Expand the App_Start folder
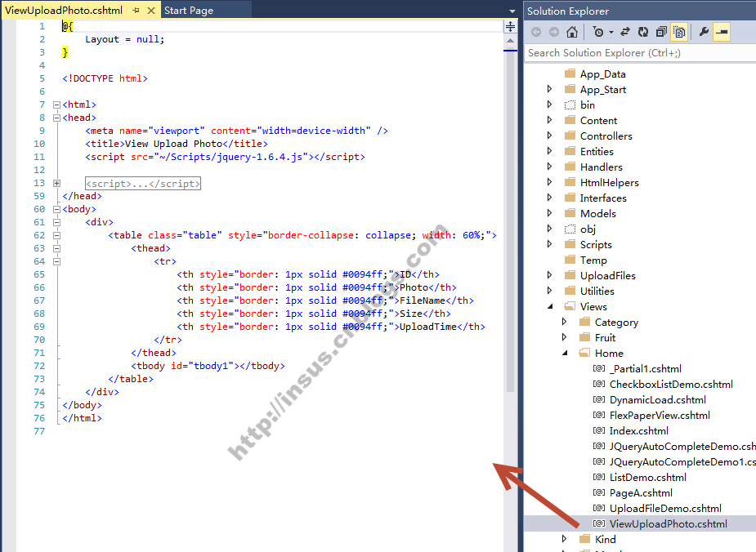Viewport: 756px width, 552px height. coord(550,89)
